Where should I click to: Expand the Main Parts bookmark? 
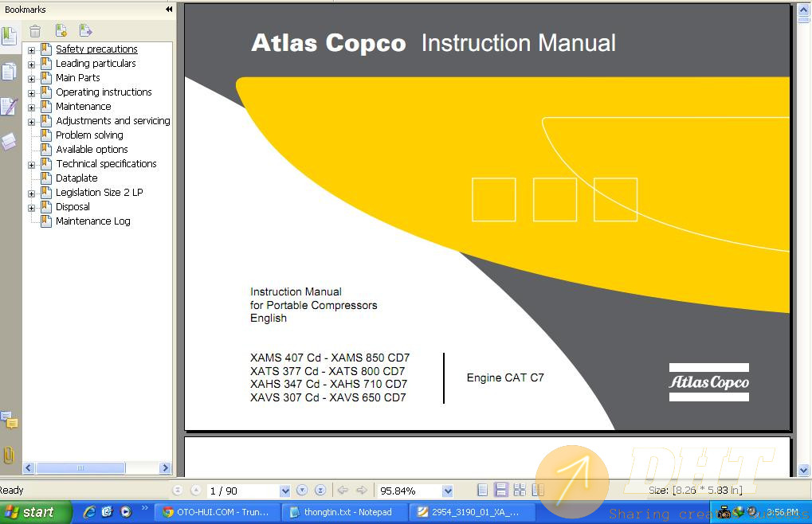tap(32, 79)
